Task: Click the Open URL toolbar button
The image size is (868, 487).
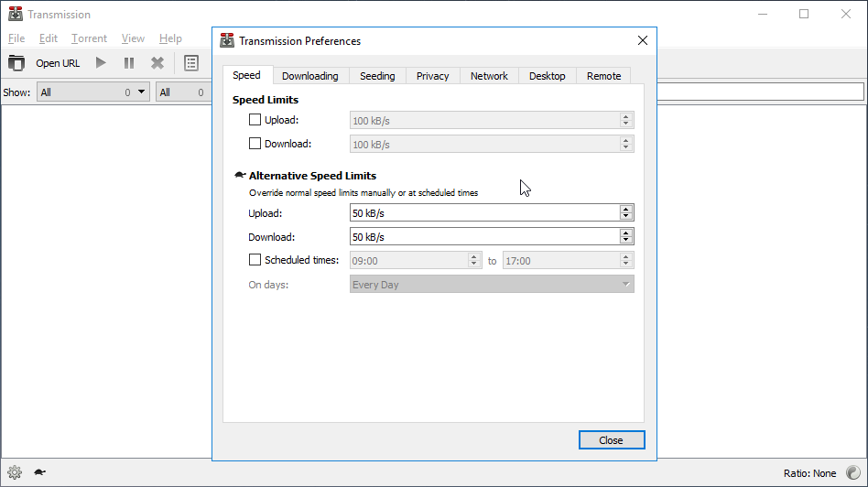Action: point(58,63)
